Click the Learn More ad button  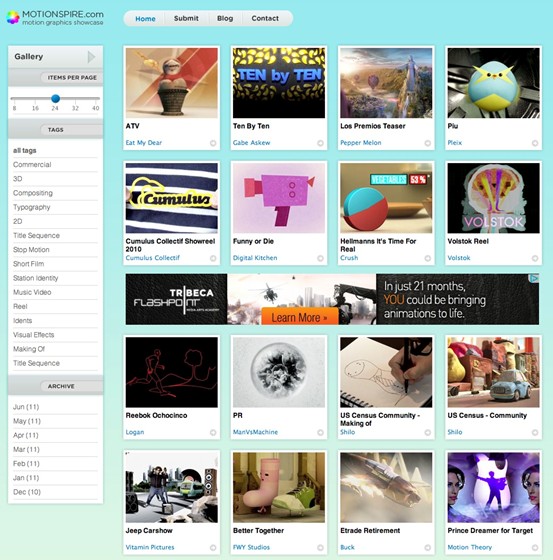point(299,317)
